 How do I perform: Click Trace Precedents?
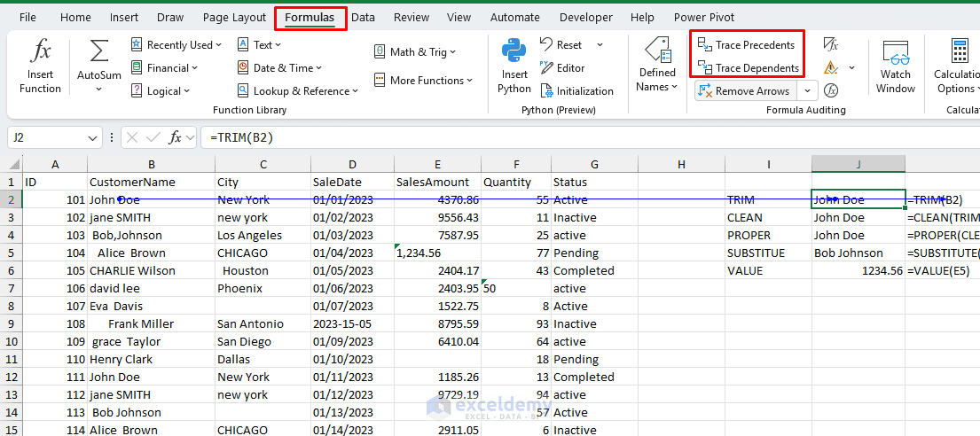coord(746,45)
